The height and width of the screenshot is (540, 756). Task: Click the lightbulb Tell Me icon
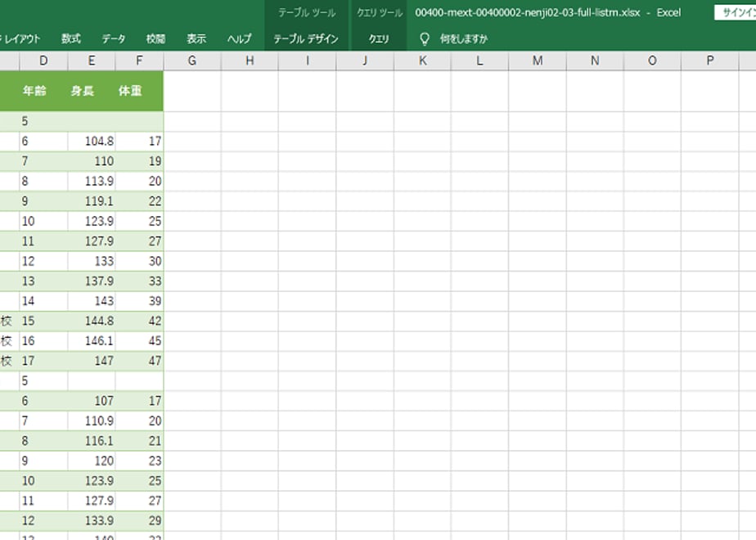click(x=425, y=39)
